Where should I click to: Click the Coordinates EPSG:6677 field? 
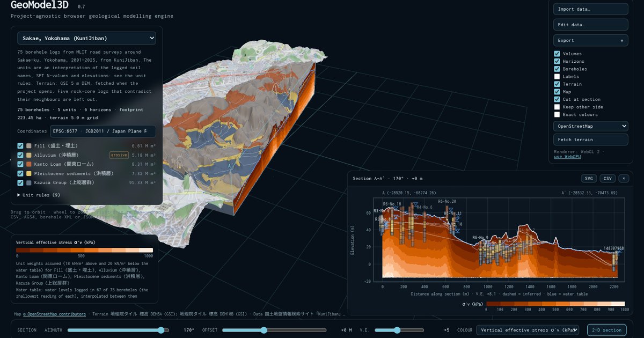(x=103, y=131)
